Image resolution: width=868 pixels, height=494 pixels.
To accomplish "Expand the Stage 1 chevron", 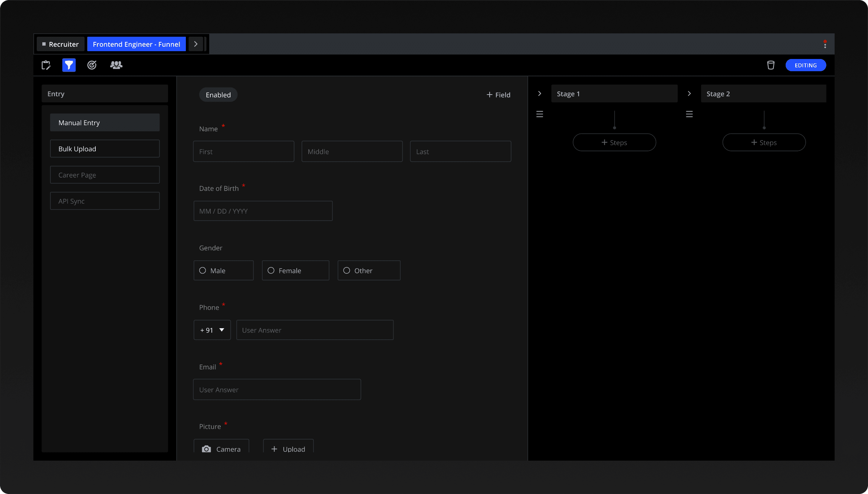I will (x=540, y=94).
